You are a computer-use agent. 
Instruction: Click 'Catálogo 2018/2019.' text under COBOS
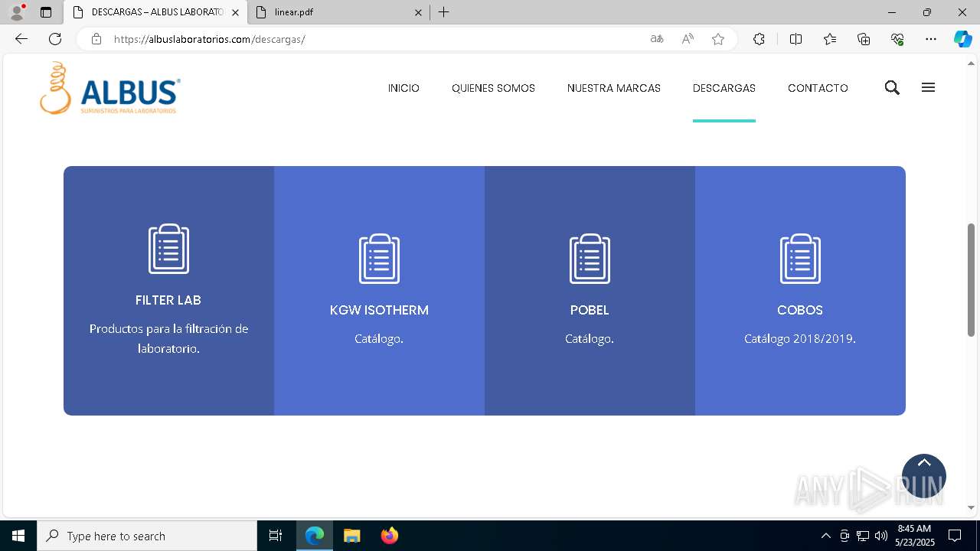(x=800, y=338)
